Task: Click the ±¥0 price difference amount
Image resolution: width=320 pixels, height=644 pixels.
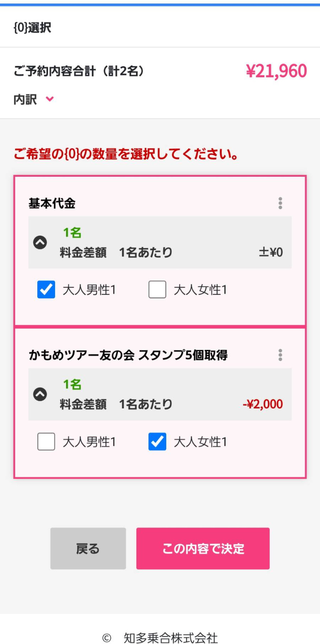Action: tap(270, 252)
